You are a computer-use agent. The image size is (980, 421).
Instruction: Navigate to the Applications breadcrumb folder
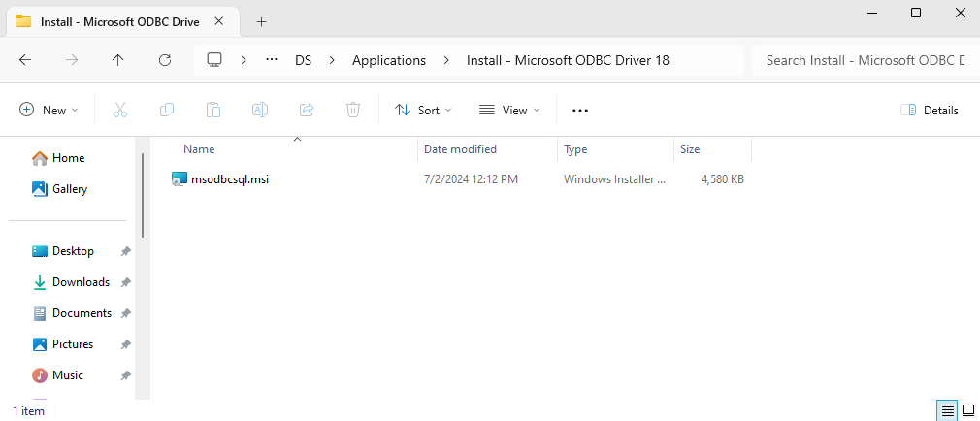tap(389, 60)
